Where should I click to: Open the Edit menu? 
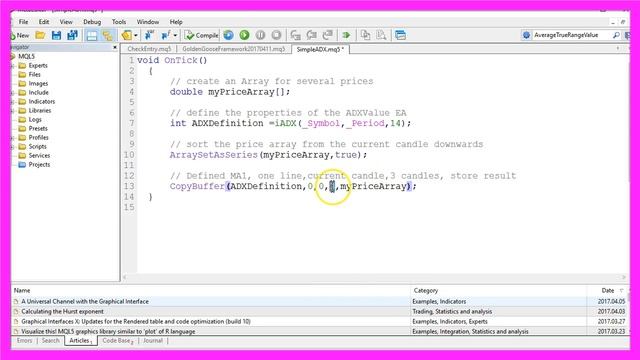(44, 22)
